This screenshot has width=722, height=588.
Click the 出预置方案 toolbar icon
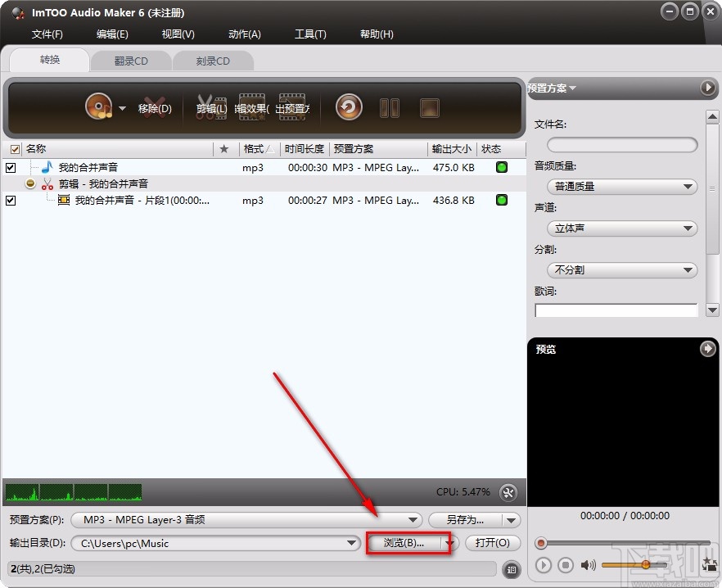[291, 106]
